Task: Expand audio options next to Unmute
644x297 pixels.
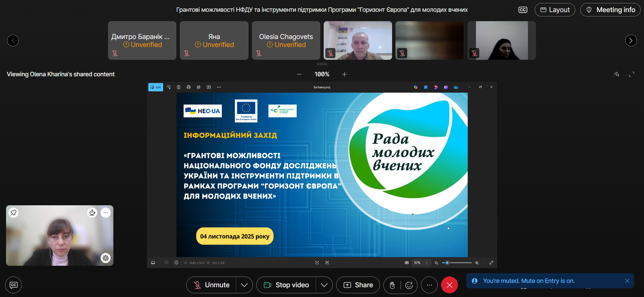Action: (x=244, y=285)
